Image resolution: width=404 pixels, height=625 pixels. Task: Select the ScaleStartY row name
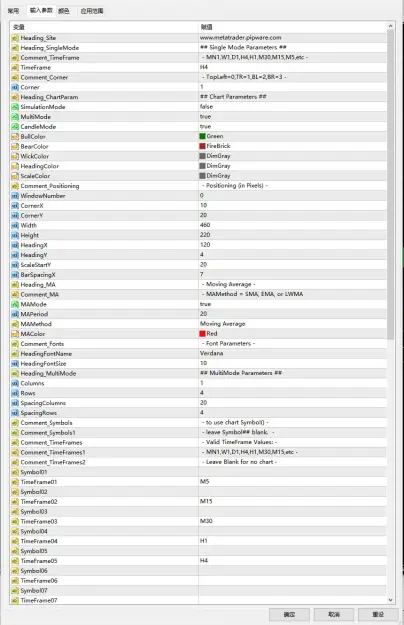click(x=36, y=265)
